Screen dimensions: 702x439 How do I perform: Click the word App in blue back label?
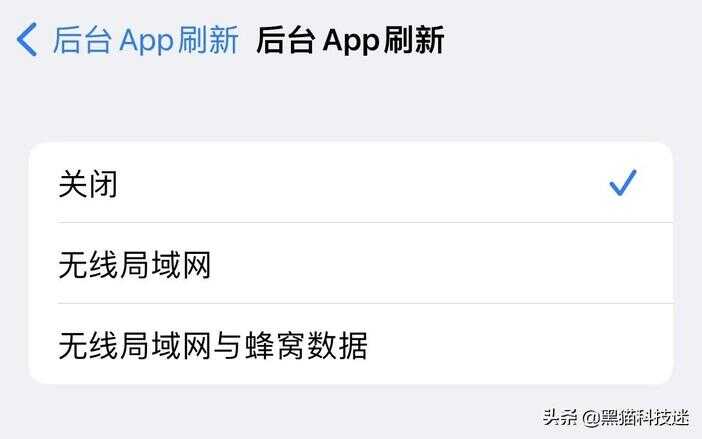146,41
